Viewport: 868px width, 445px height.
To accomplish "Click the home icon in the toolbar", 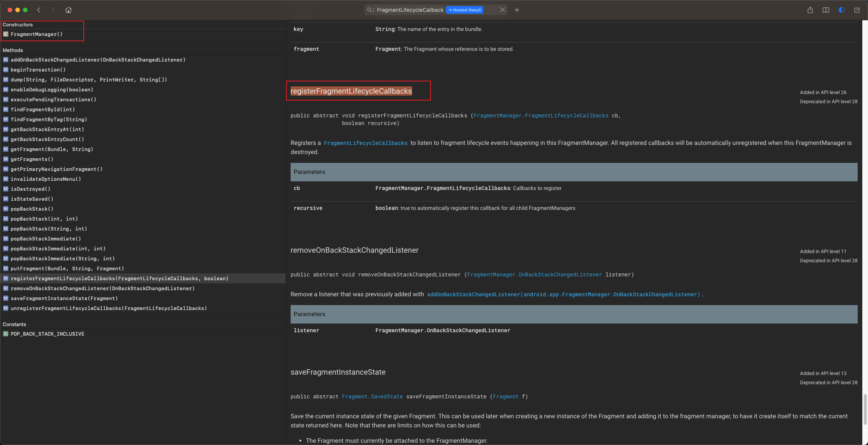I will pos(68,10).
